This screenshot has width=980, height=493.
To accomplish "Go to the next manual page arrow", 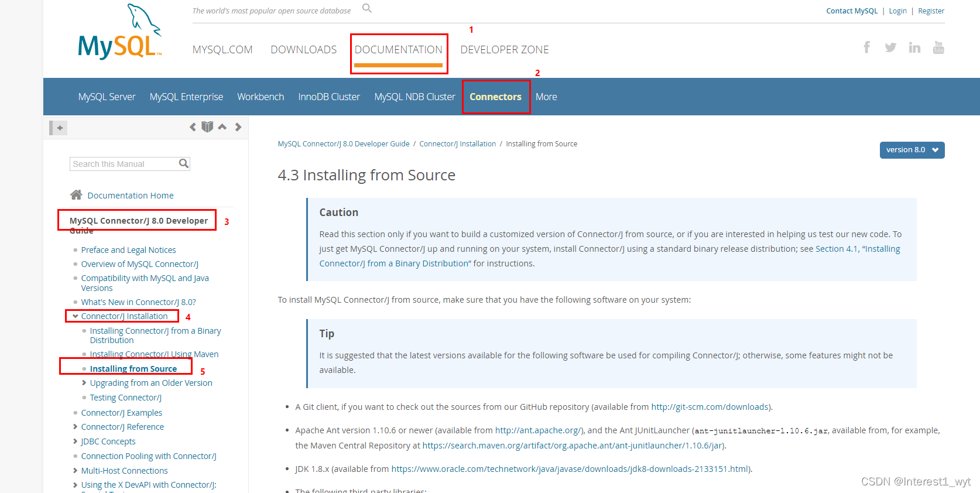I will [238, 127].
